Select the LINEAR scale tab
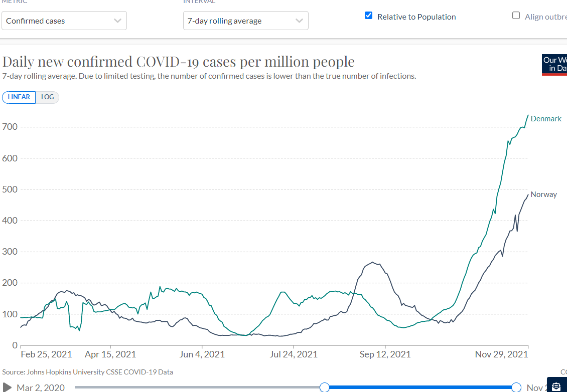Viewport: 567px width, 392px height. pos(19,97)
